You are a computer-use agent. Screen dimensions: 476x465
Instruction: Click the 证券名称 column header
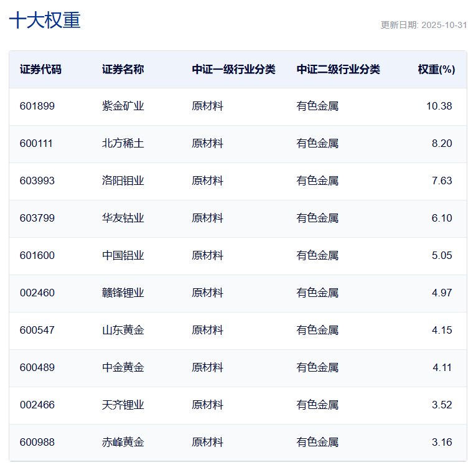[123, 69]
